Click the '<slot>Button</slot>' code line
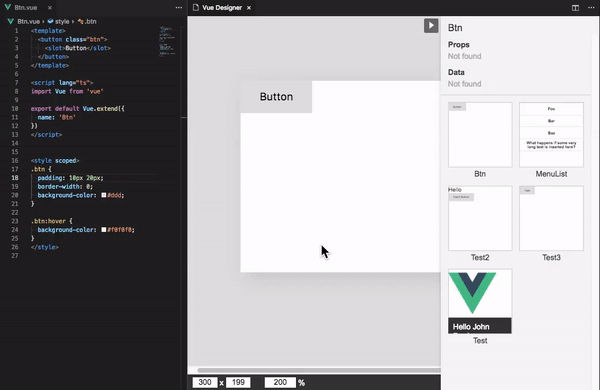This screenshot has width=600, height=390. click(78, 48)
